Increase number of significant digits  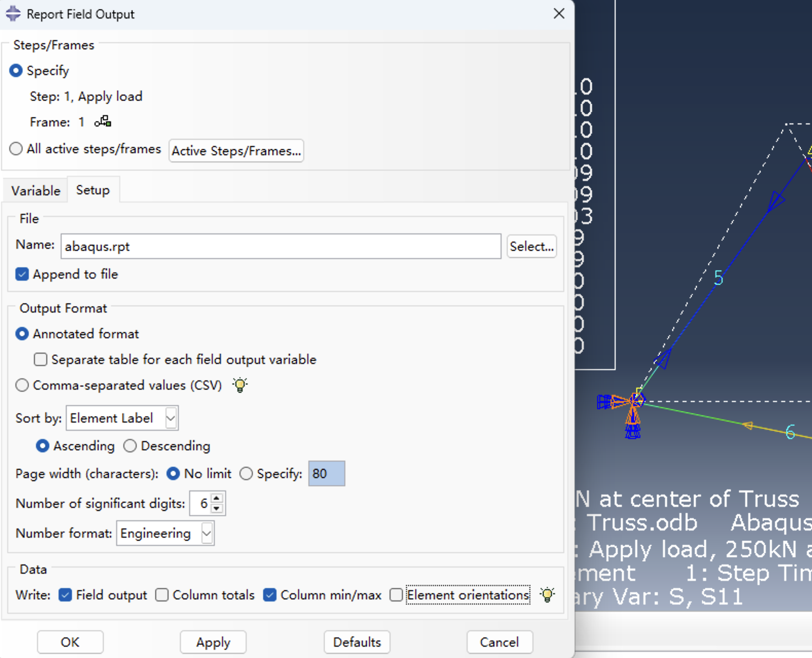tap(217, 498)
